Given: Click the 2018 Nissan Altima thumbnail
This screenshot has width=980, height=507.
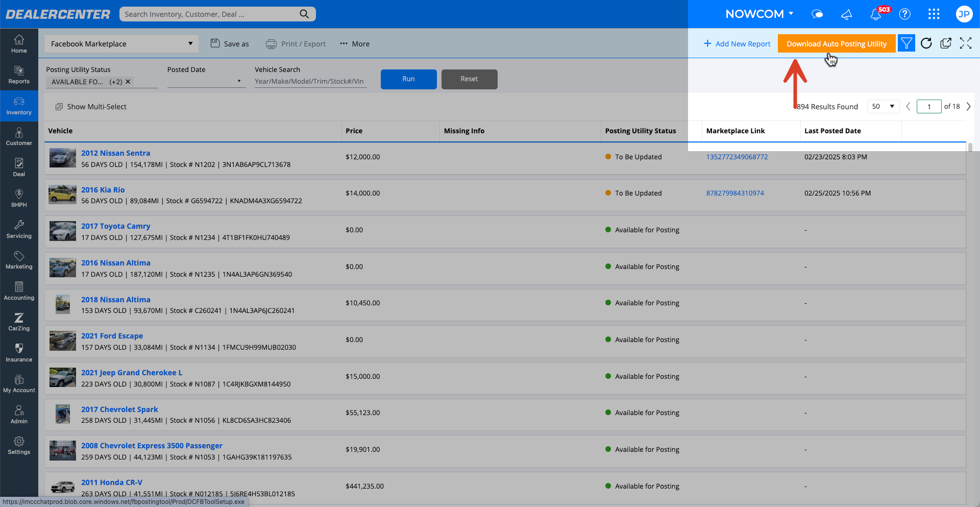Looking at the screenshot, I should coord(63,304).
